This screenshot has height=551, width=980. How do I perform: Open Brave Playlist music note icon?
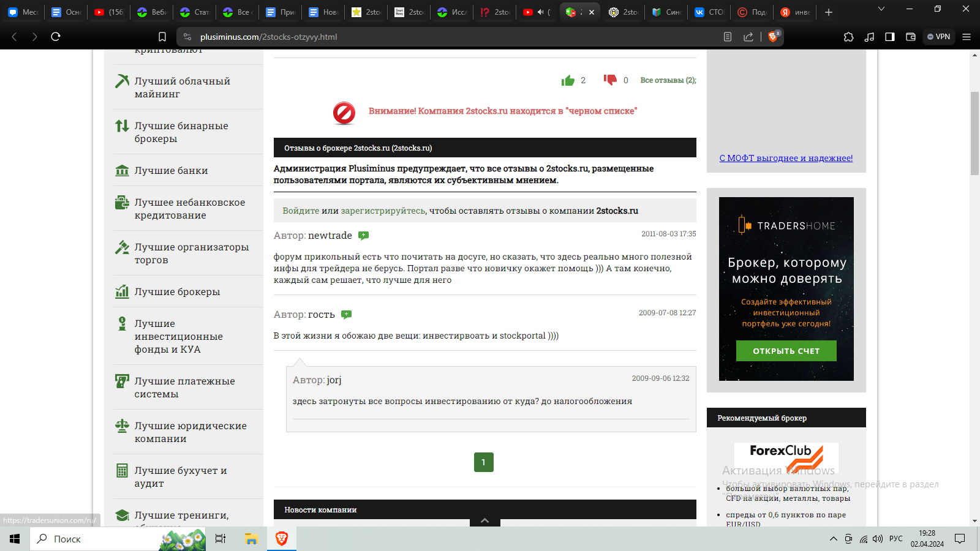(869, 37)
